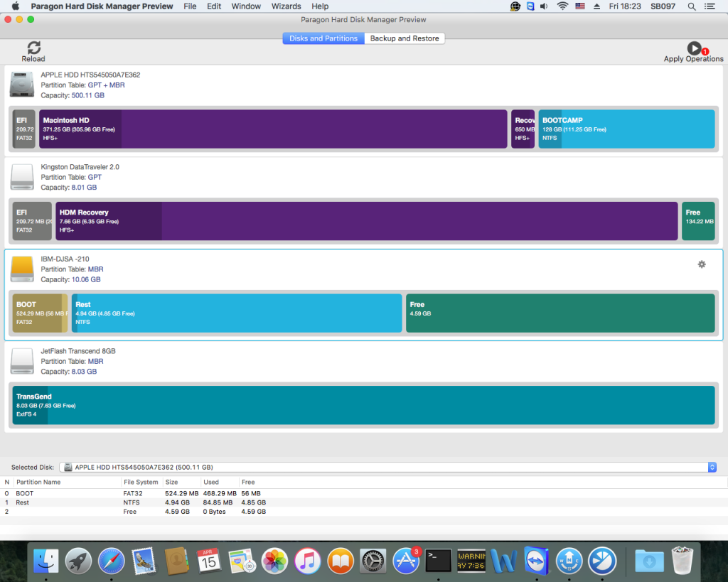Screen dimensions: 728x582
Task: Select the 134.22 MB Free block
Action: 698,221
